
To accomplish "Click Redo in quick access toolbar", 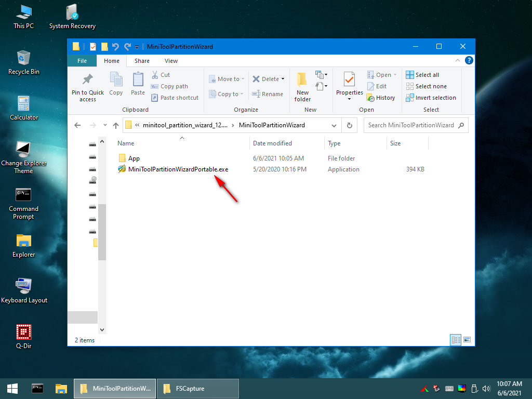I will click(x=127, y=46).
